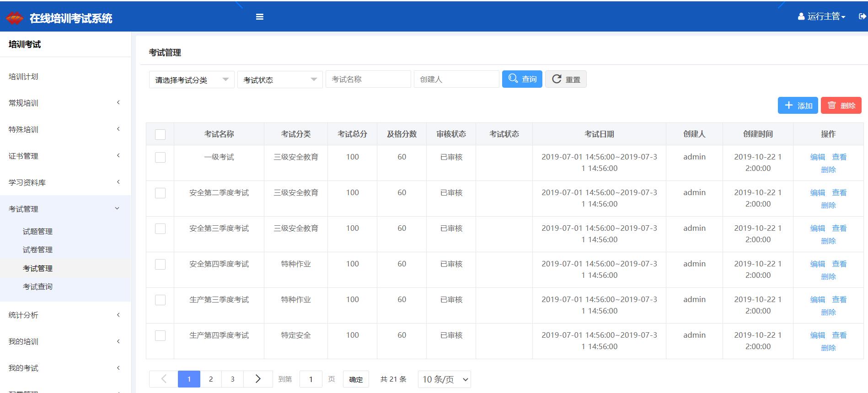The height and width of the screenshot is (393, 868).
Task: Open 试题管理 submenu item
Action: click(x=38, y=232)
